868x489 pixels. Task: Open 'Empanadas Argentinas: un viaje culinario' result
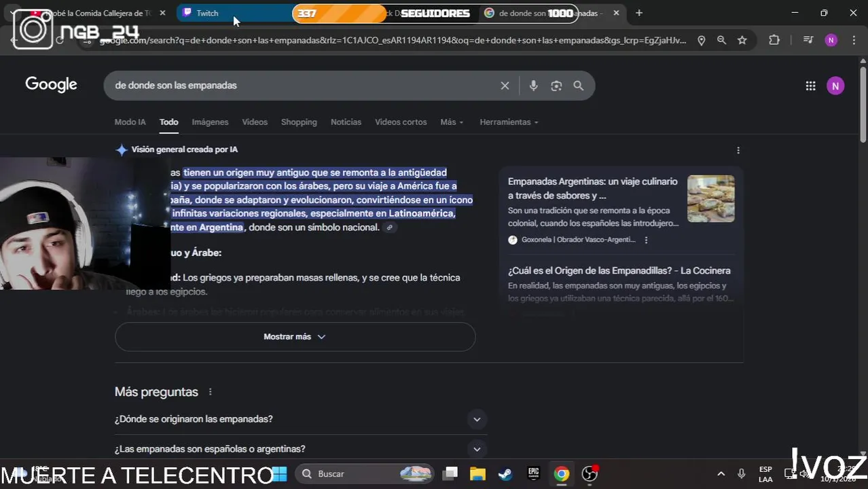point(592,189)
